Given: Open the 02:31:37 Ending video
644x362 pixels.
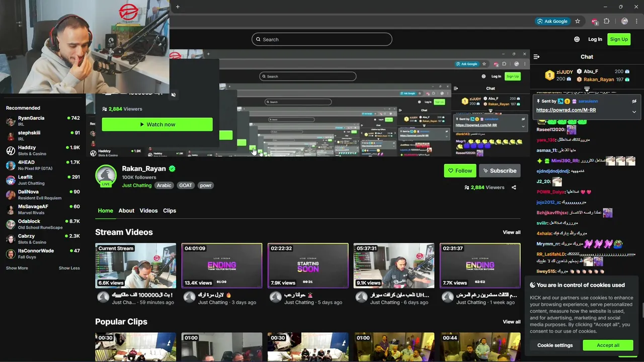Looking at the screenshot, I should click(x=480, y=265).
